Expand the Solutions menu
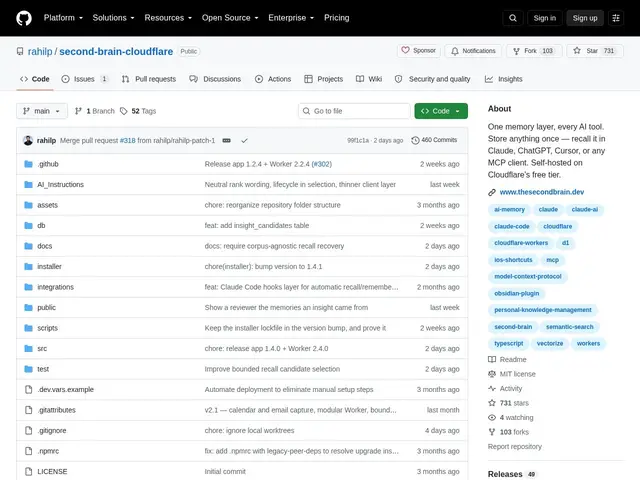640x480 pixels. pos(113,18)
